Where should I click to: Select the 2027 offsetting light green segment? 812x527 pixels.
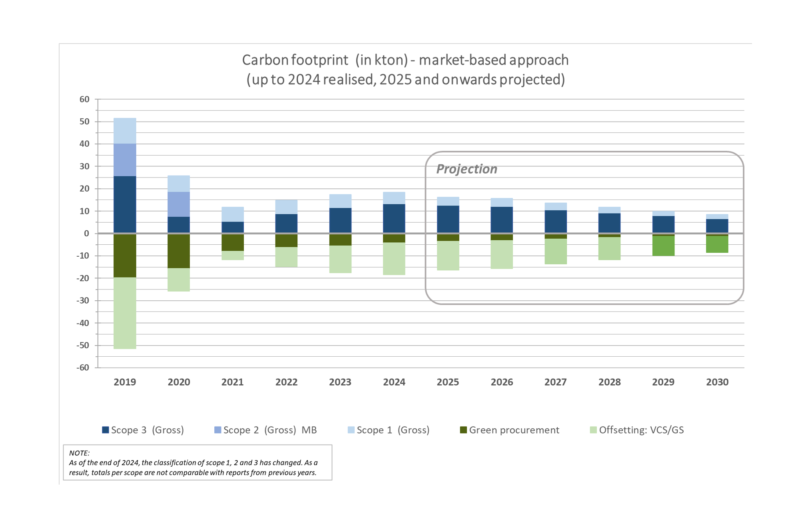pos(556,252)
